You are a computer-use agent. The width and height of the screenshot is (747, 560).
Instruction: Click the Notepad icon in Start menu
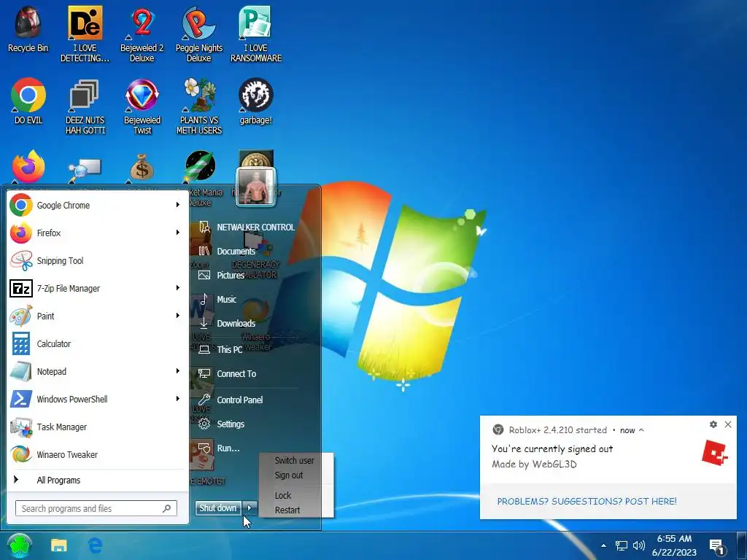tap(21, 371)
